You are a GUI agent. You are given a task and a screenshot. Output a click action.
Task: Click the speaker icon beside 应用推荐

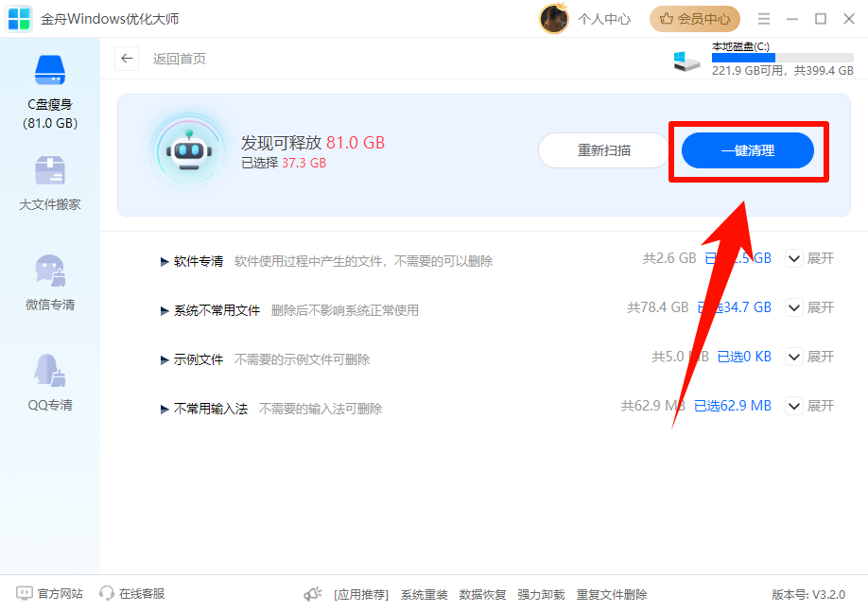(312, 594)
